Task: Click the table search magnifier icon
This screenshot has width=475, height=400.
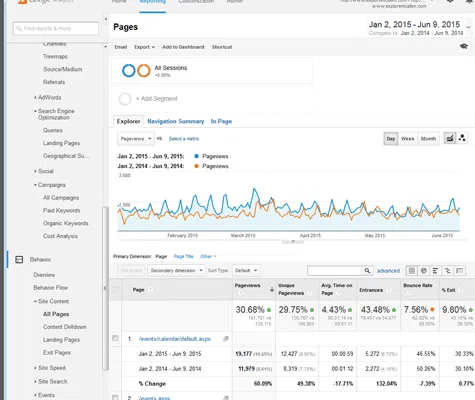Action: point(367,271)
